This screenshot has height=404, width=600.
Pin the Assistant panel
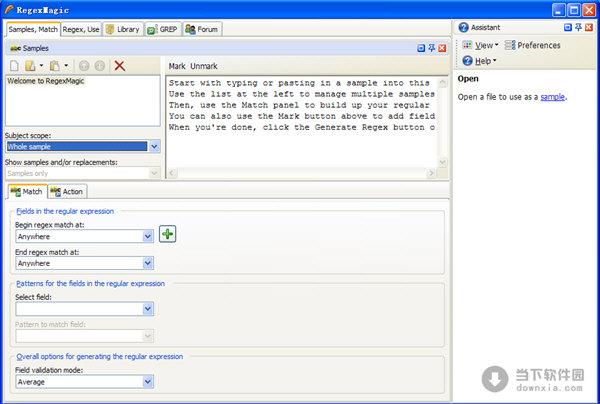[x=579, y=27]
